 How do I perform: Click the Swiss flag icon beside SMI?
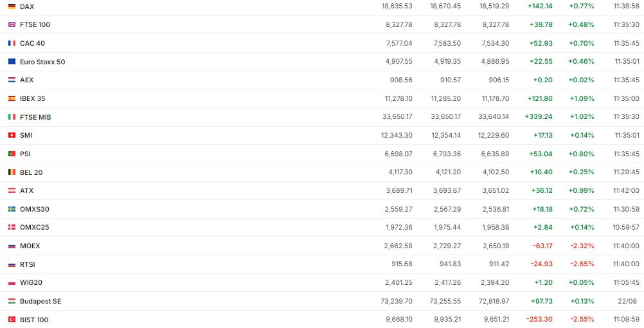pos(12,135)
